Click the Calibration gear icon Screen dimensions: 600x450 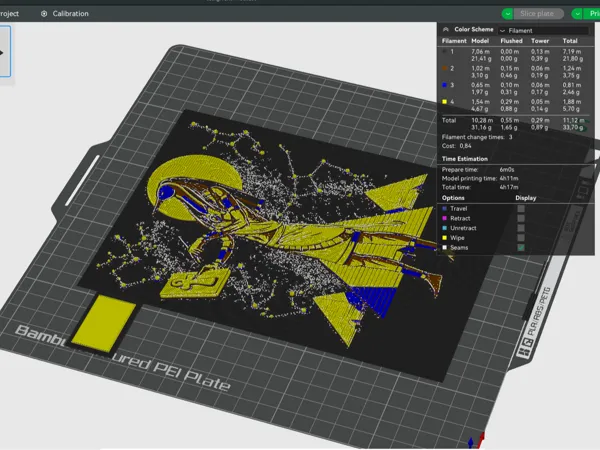tap(44, 14)
